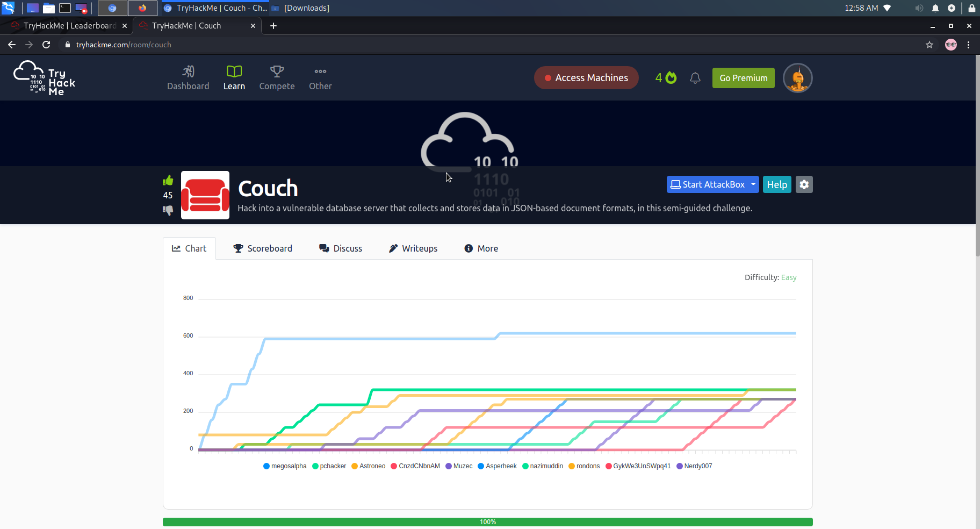Reload the page with refresh icon

click(46, 45)
